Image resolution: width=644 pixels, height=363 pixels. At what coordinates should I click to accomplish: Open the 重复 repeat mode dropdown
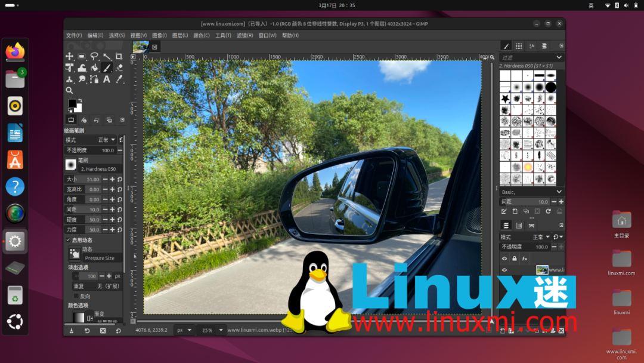point(97,286)
